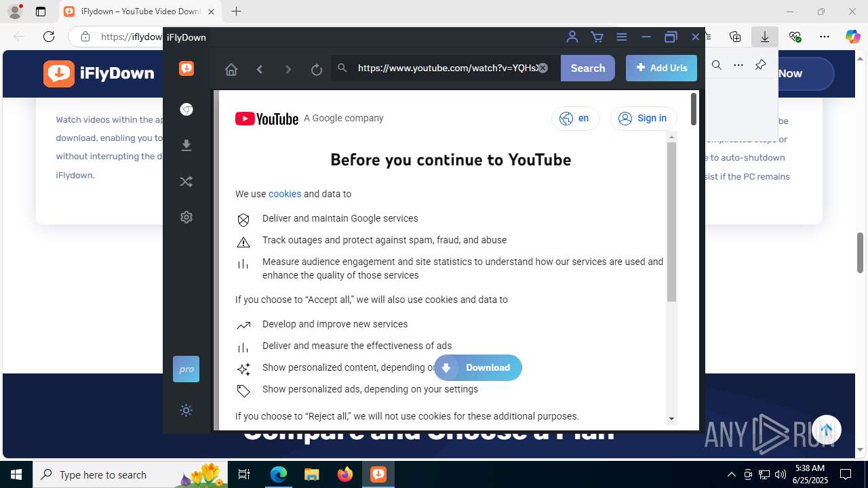Viewport: 868px width, 488px height.
Task: Pin the Edge downloads panel
Action: (760, 65)
